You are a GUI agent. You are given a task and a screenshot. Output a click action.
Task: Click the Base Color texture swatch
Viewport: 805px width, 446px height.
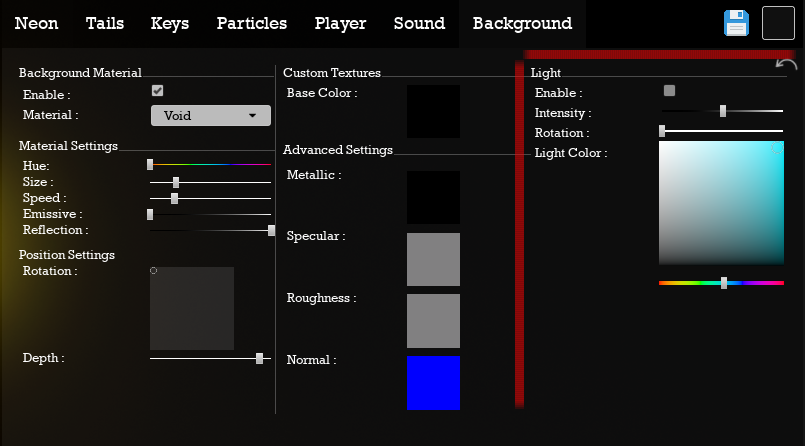tap(433, 111)
